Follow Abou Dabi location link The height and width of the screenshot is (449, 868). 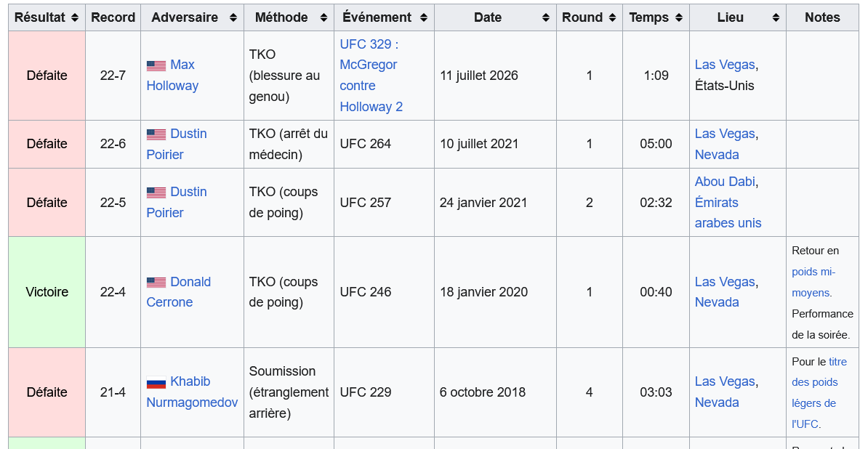[x=725, y=182]
